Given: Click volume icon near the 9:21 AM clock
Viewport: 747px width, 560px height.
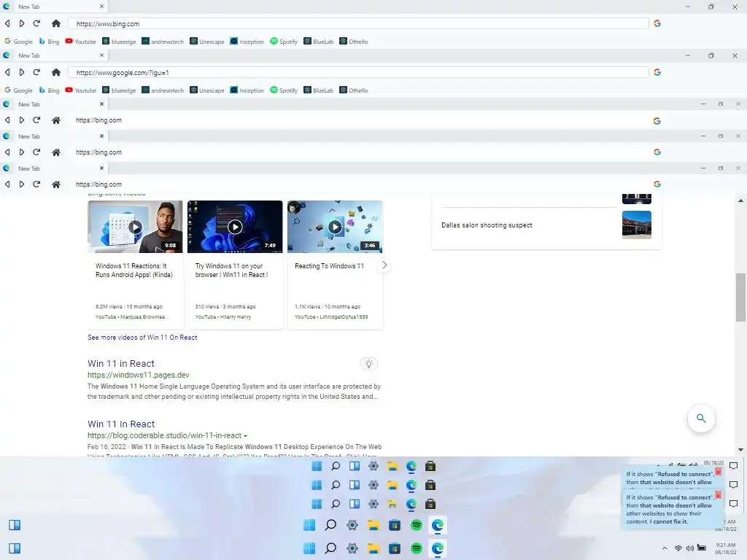Looking at the screenshot, I should coord(690,548).
